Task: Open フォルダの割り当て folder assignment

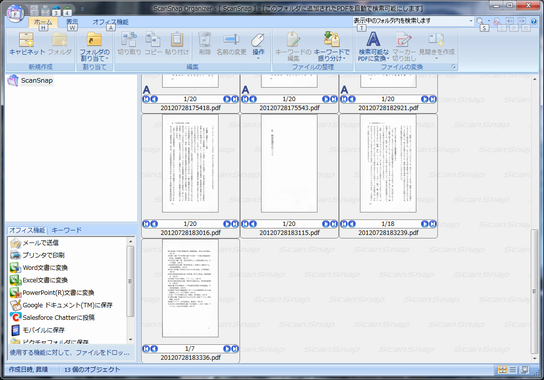Action: point(94,47)
